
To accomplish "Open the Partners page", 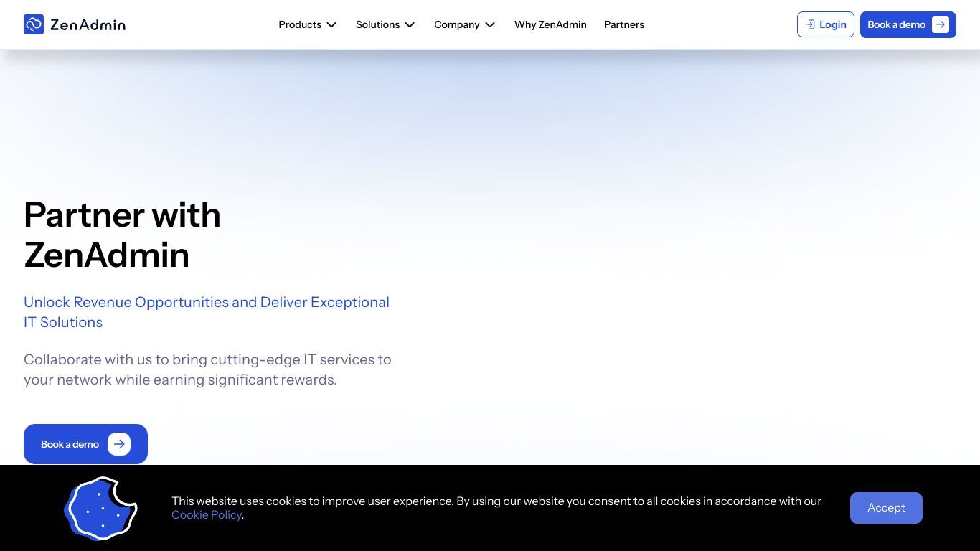I will click(624, 24).
